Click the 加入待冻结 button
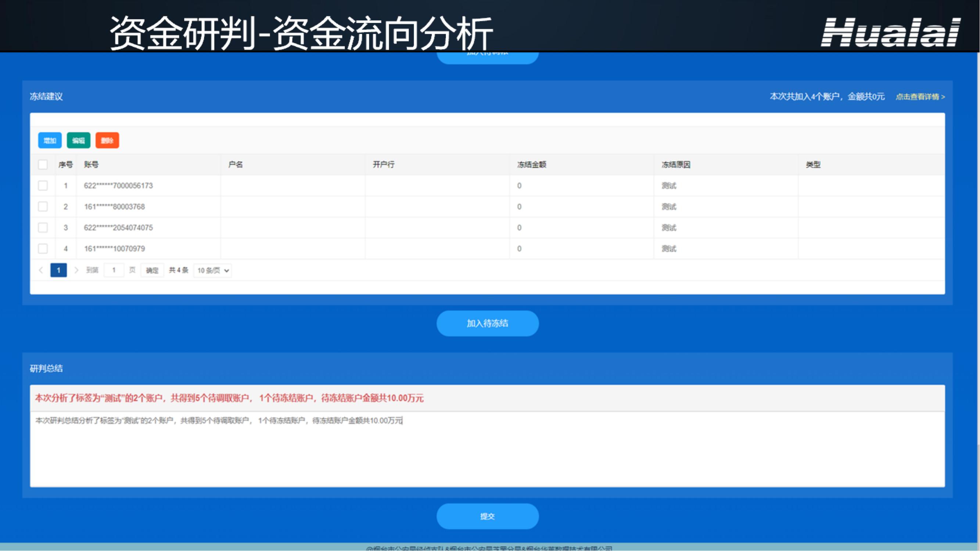Image resolution: width=980 pixels, height=551 pixels. click(487, 323)
